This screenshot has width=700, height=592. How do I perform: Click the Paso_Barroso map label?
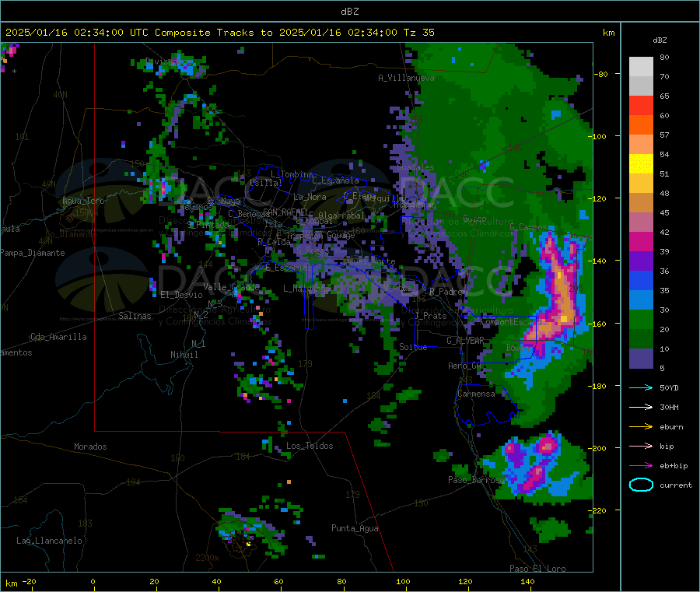tap(476, 480)
